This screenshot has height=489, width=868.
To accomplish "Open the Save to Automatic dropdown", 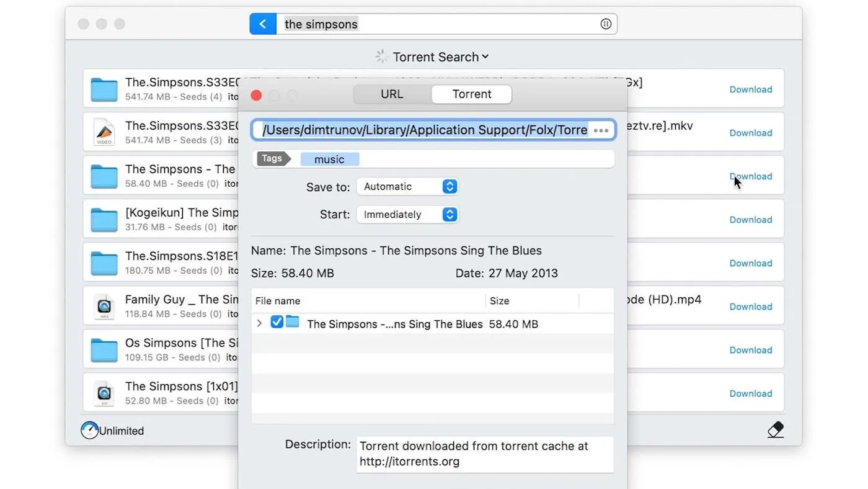I will tap(407, 187).
